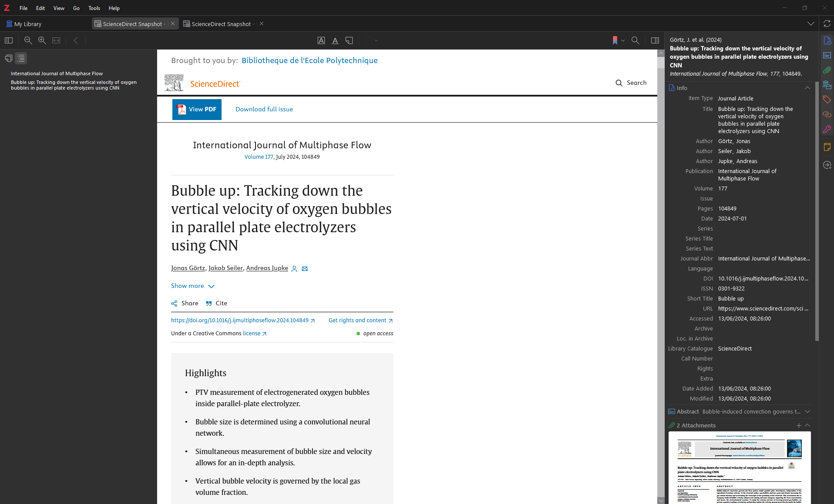Open the appearance dropdown in reader toolbar
The width and height of the screenshot is (834, 504).
pos(619,40)
